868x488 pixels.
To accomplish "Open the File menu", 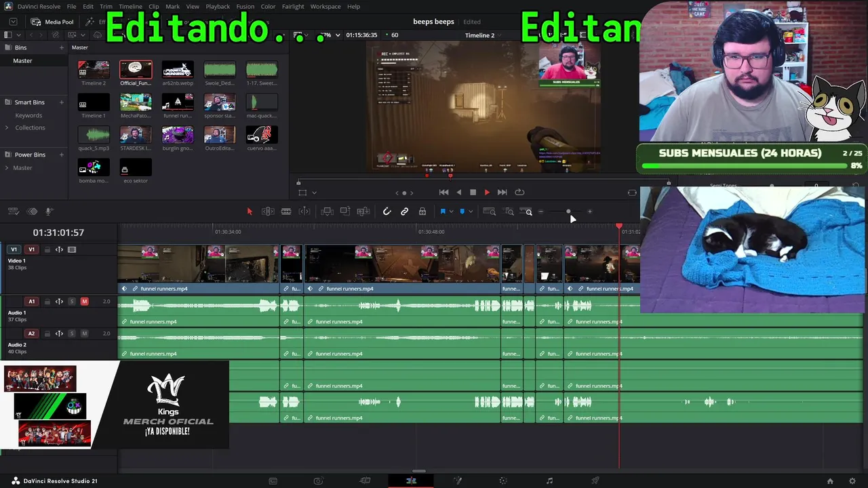I will (x=71, y=7).
